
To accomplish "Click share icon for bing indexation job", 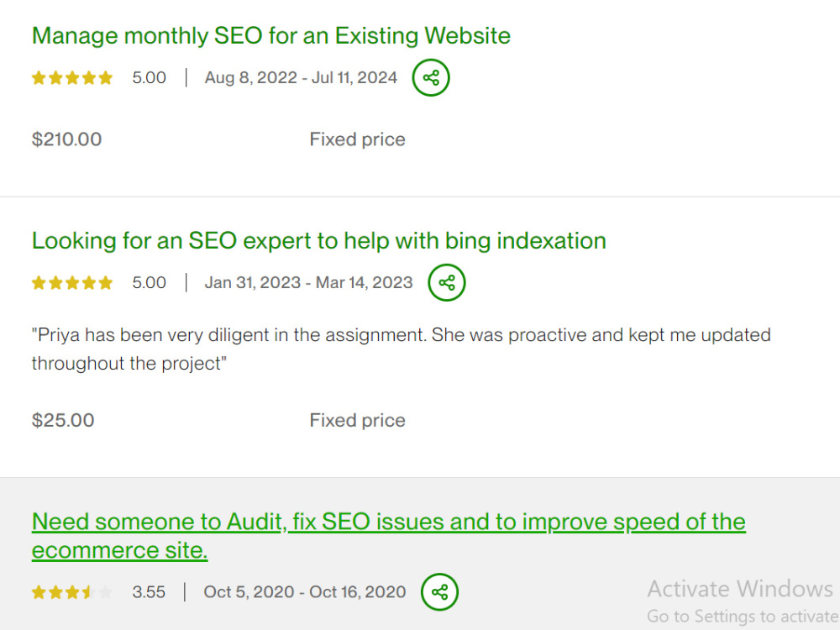I will tap(446, 282).
